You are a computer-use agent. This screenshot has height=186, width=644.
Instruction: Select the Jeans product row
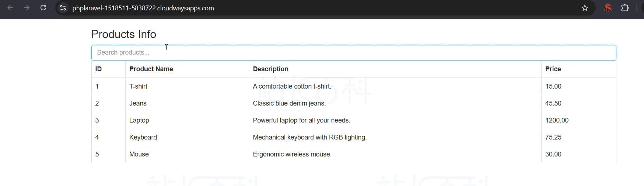354,103
